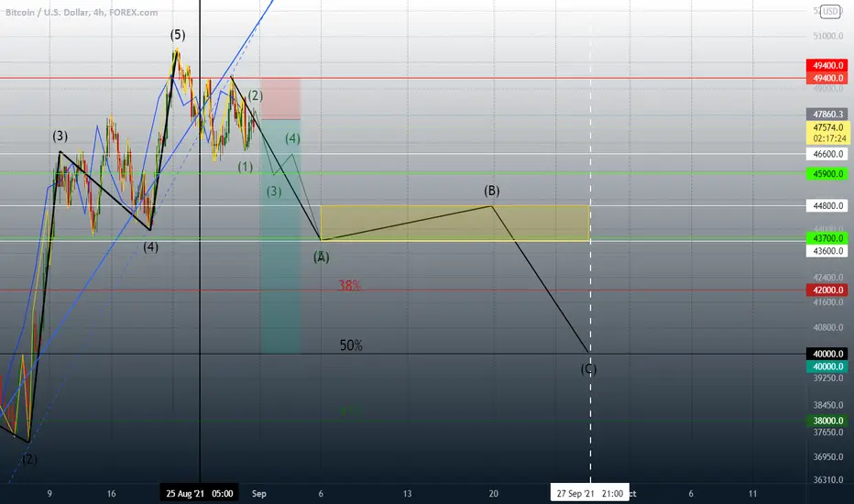Click the 36310.0 price axis value
Viewport: 854px width, 504px height.
[x=827, y=480]
